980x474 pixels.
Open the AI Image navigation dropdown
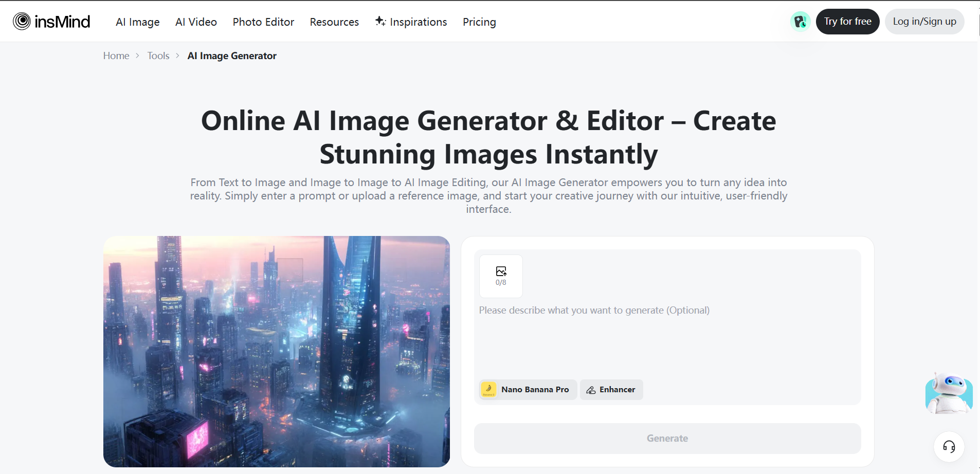pos(137,22)
